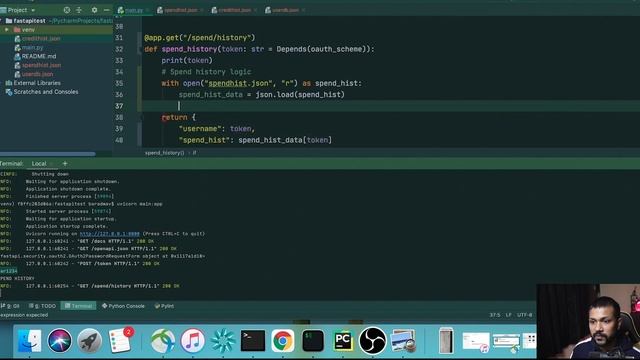Switch to the spendhist.json editor tab
640x360 pixels.
tap(180, 10)
